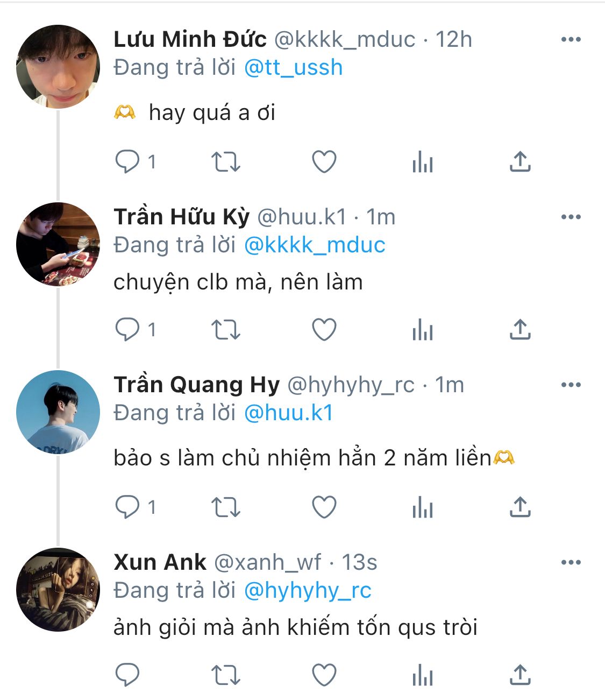Like Trần Quang Hy's tweet
The height and width of the screenshot is (700, 605).
tap(324, 507)
